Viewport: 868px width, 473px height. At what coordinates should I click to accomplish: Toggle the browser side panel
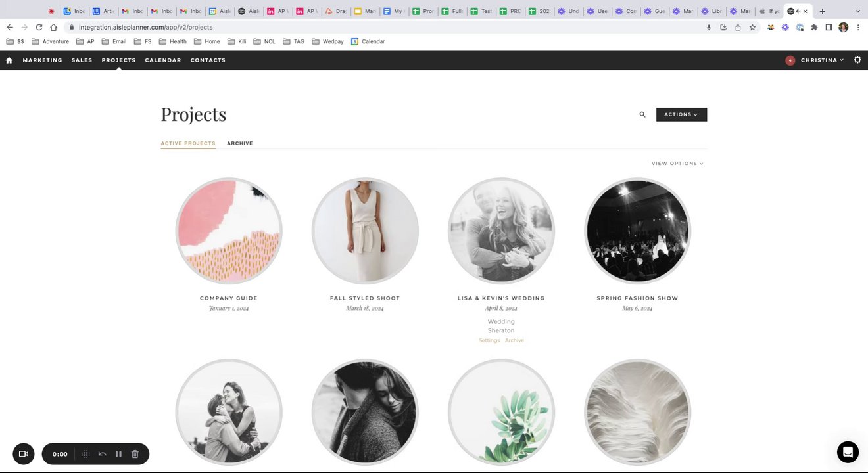click(x=829, y=27)
